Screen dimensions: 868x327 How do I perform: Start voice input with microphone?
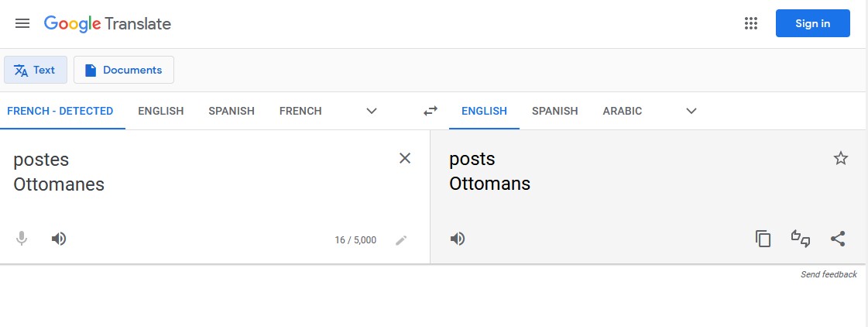tap(22, 239)
